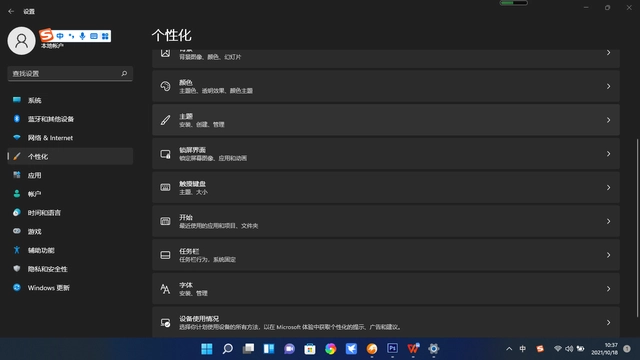The height and width of the screenshot is (360, 640).
Task: Open 系统 settings category
Action: [x=70, y=100]
